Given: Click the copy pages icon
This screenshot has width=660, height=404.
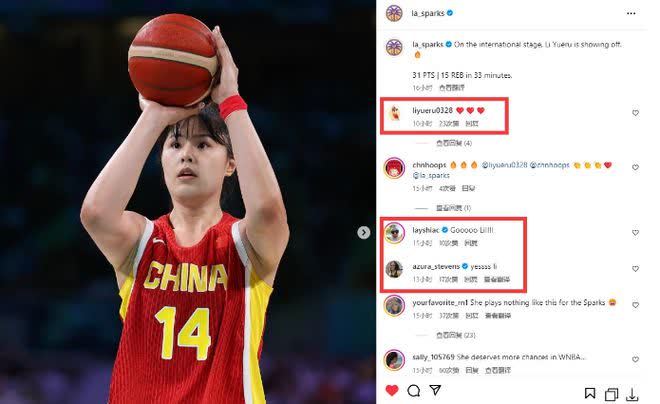Looking at the screenshot, I should 611,394.
